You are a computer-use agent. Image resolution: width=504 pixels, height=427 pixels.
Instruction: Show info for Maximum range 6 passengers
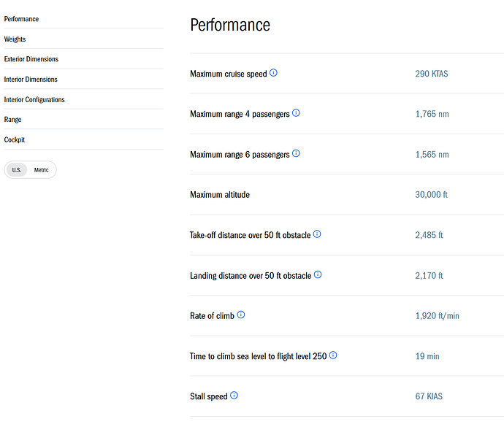point(296,153)
